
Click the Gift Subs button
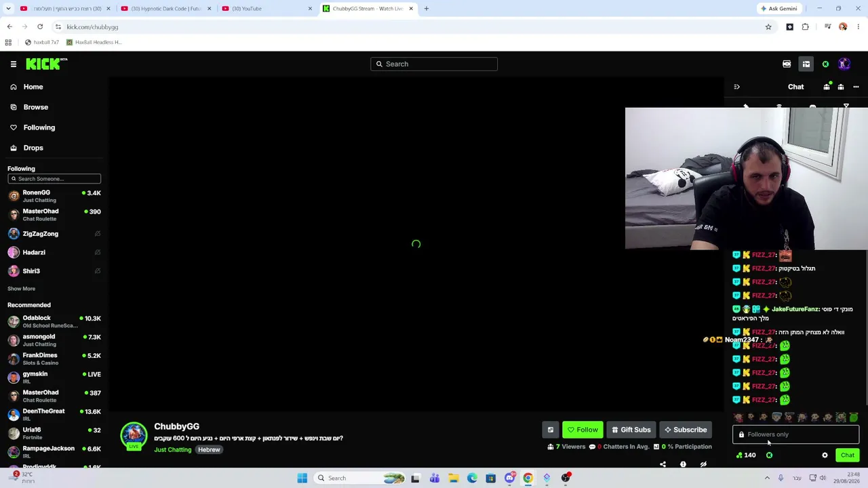[x=631, y=430]
